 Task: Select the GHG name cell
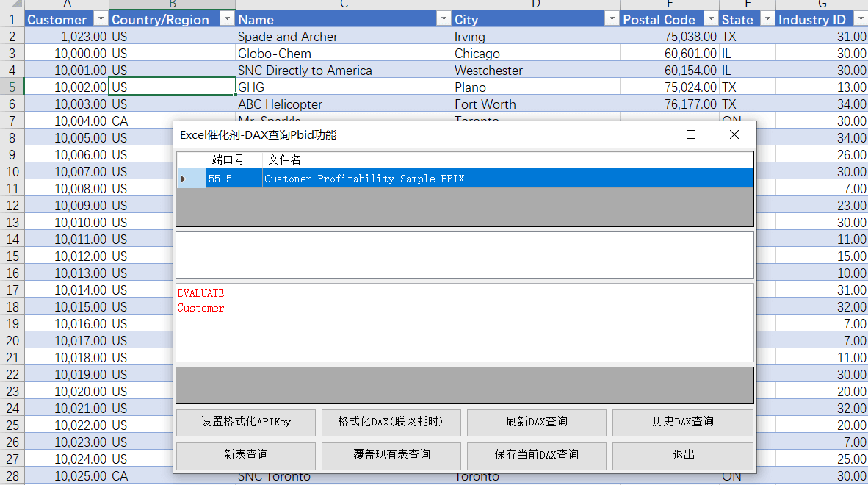344,87
